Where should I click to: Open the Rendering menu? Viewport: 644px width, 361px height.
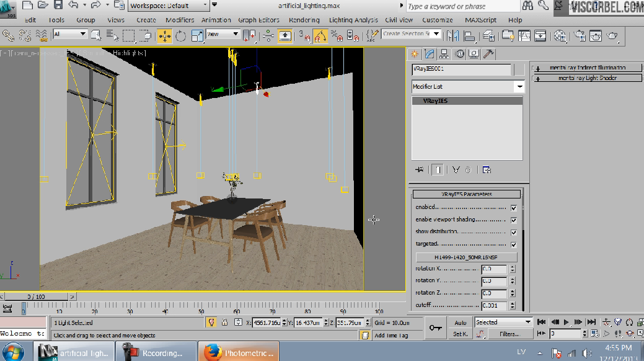[304, 20]
